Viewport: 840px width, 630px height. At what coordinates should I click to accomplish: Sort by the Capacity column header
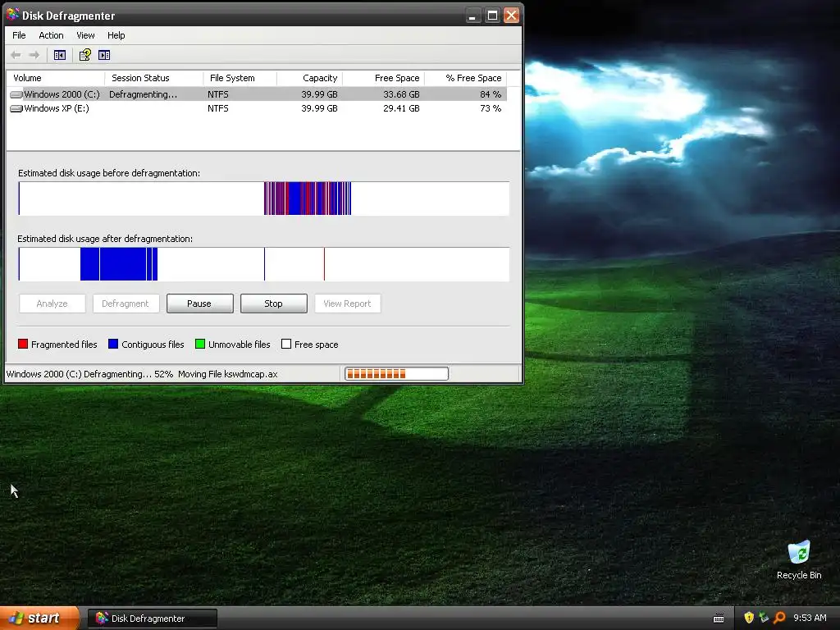pyautogui.click(x=309, y=78)
